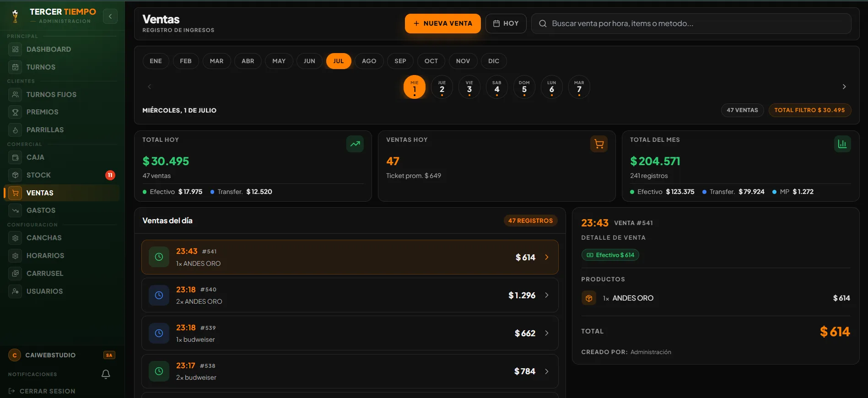Click the Total Filtro $30.495 pill
The width and height of the screenshot is (868, 398).
tap(809, 110)
